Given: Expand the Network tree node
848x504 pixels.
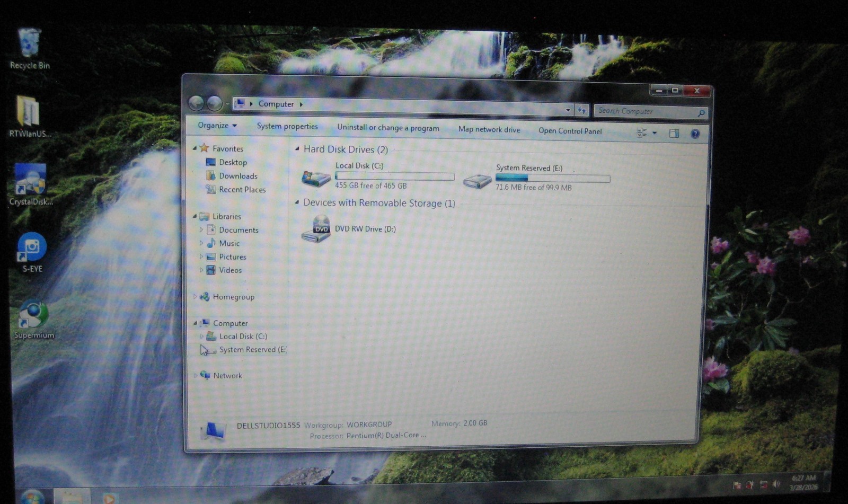Looking at the screenshot, I should pos(196,375).
